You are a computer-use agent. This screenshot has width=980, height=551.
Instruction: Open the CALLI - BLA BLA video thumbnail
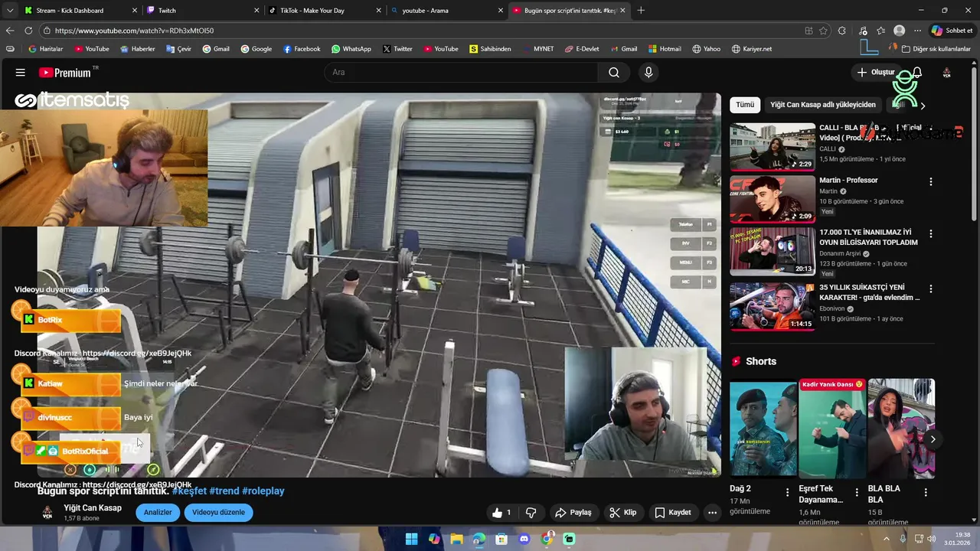773,147
